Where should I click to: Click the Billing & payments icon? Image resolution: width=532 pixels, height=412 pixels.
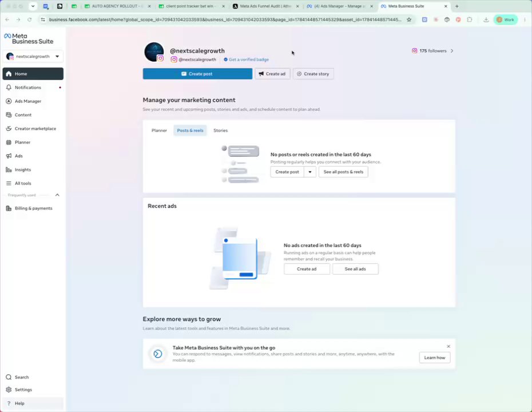point(9,208)
